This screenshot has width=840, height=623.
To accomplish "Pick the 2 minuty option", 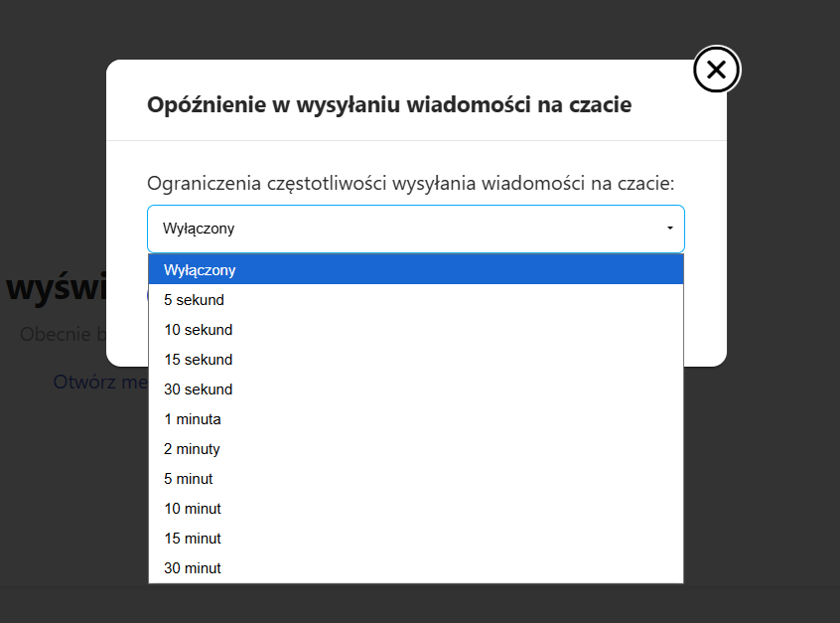I will [416, 449].
